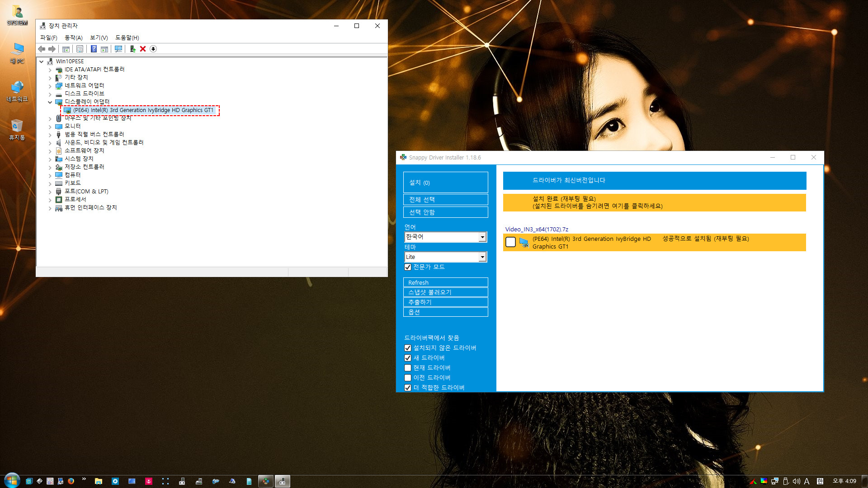Screen dimensions: 868x488
Task: Click the volume speaker tray icon
Action: pos(796,481)
